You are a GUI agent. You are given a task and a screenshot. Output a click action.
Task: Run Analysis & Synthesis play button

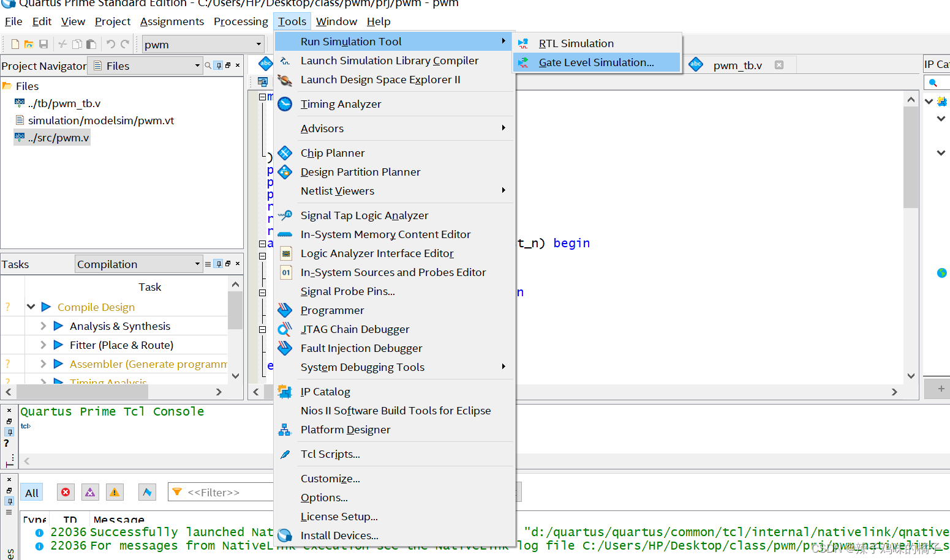point(58,326)
